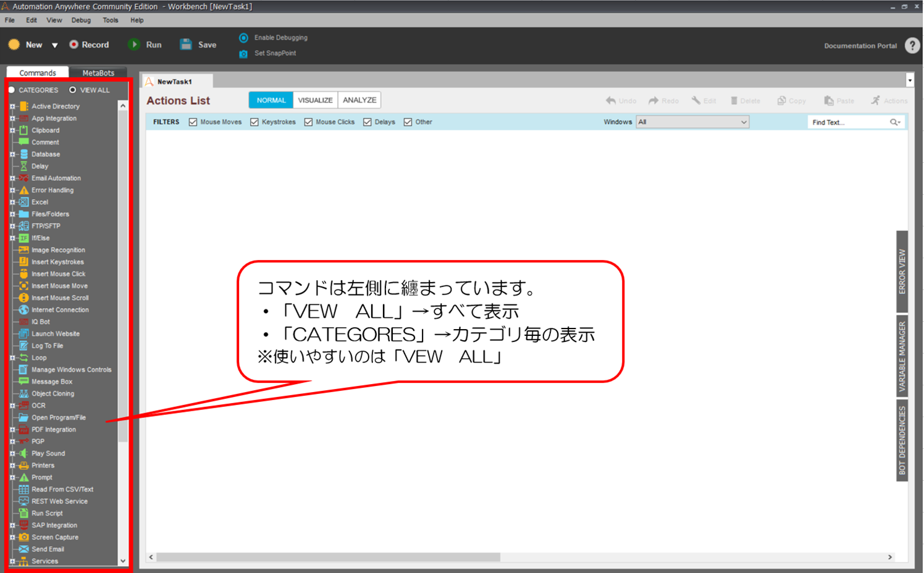924x573 pixels.
Task: Click the Object Cloning icon
Action: (23, 394)
